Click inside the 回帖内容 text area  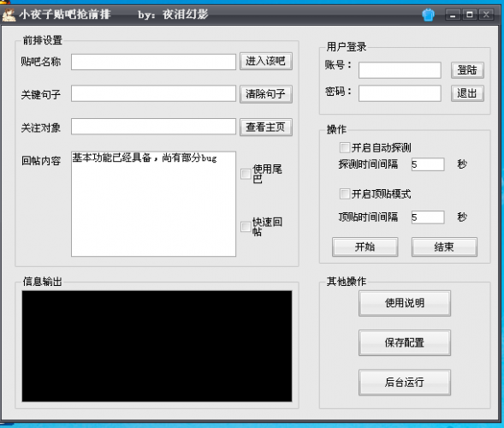[153, 204]
